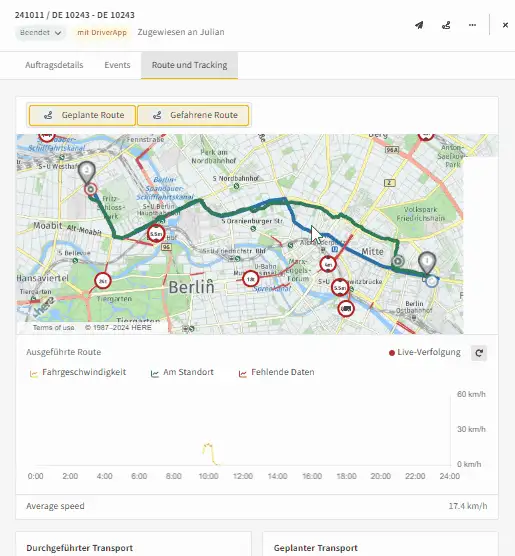Click the grey waypoint circle marker near Mitte

[398, 262]
